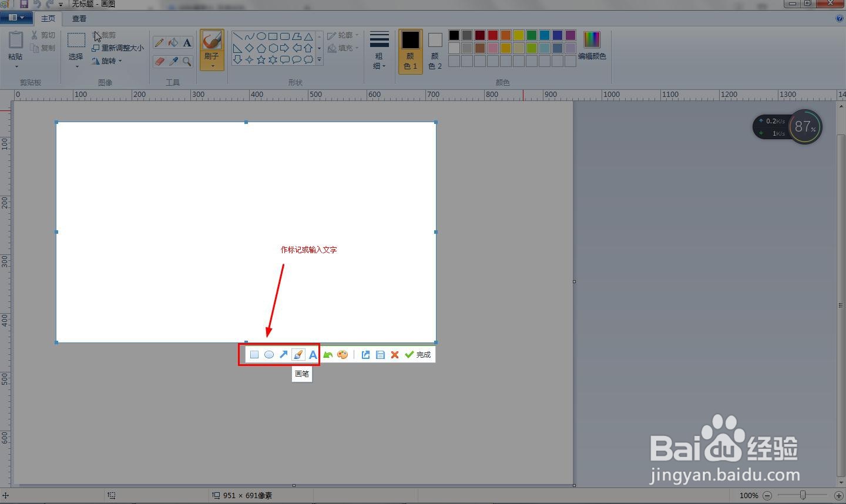The image size is (846, 504).
Task: Pick the red color swatch
Action: [493, 35]
